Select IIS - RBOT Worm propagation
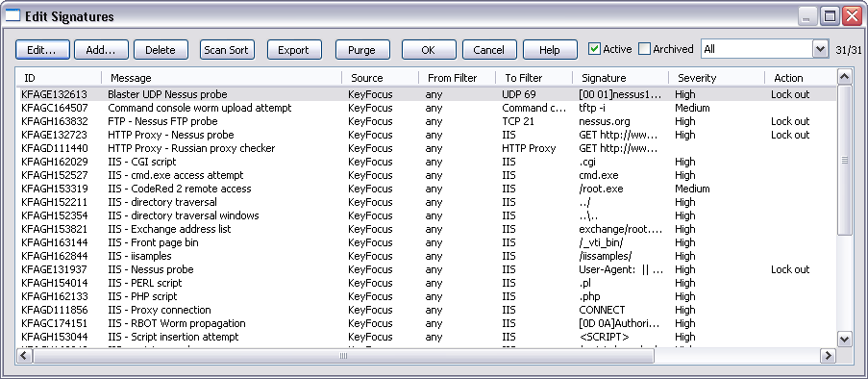This screenshot has height=379, width=868. click(x=426, y=323)
